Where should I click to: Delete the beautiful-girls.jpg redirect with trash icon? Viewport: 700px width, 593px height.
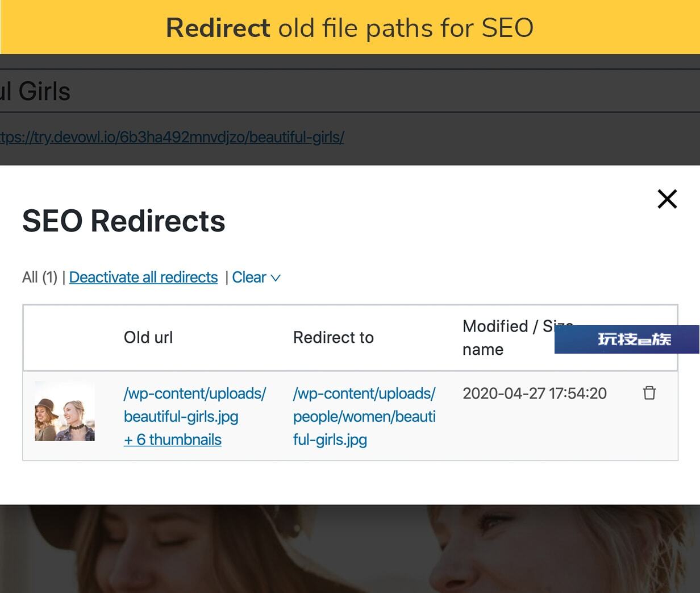point(649,393)
